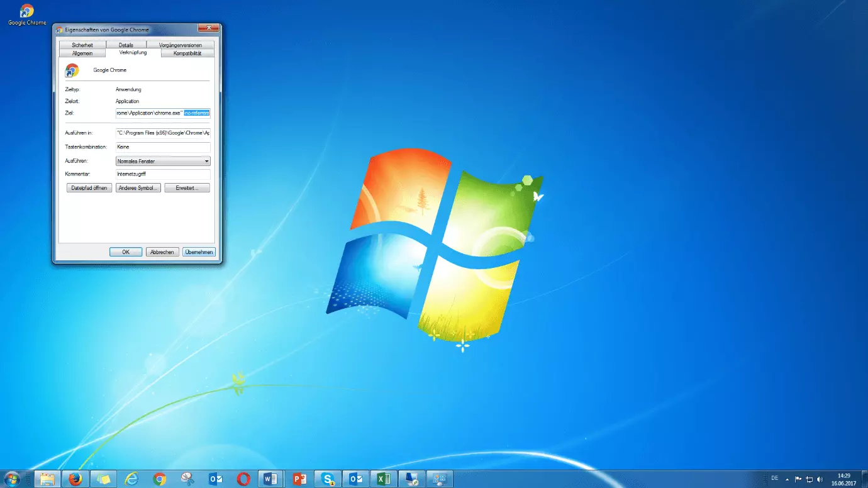The image size is (868, 488).
Task: Select the Google Chrome desktop shortcut
Action: click(x=27, y=15)
